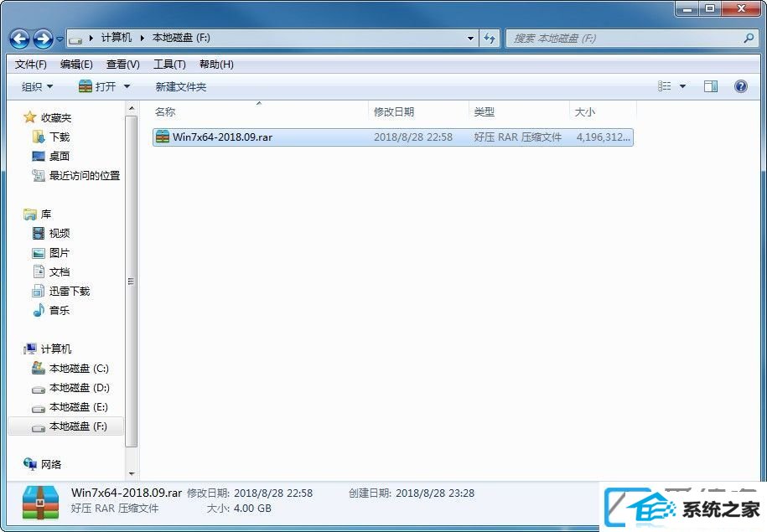767x532 pixels.
Task: Open 桌面 in favorites
Action: tap(60, 156)
